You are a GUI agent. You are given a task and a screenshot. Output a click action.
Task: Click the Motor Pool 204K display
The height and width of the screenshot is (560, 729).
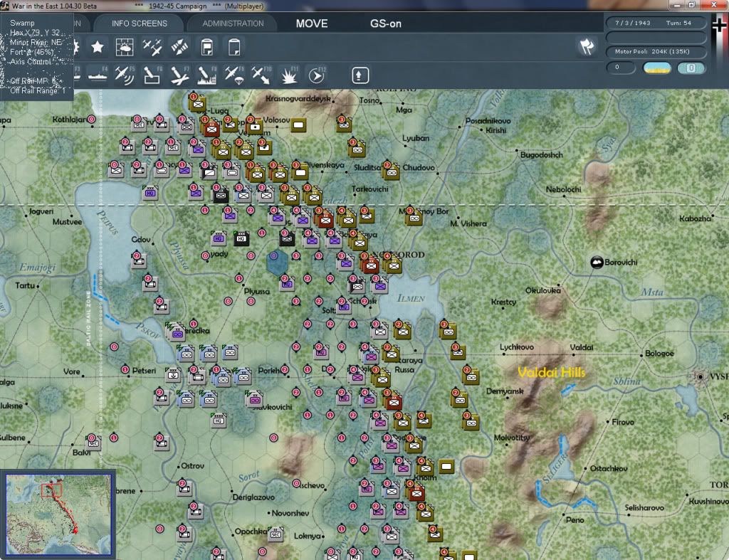[x=656, y=51]
